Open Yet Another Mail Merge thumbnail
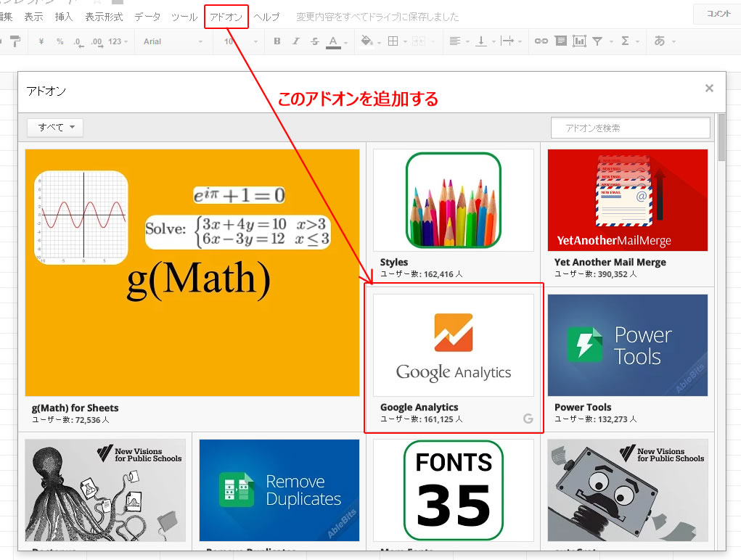This screenshot has height=560, width=741. click(628, 200)
